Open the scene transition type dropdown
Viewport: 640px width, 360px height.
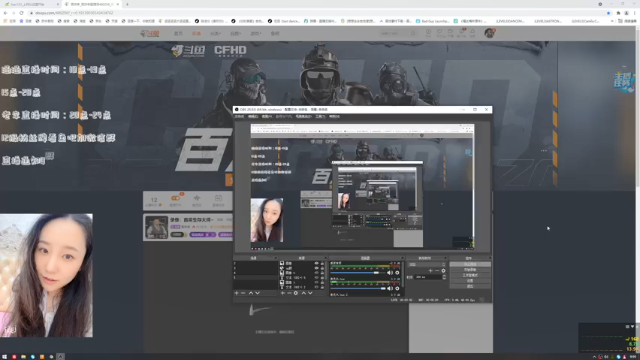427,264
